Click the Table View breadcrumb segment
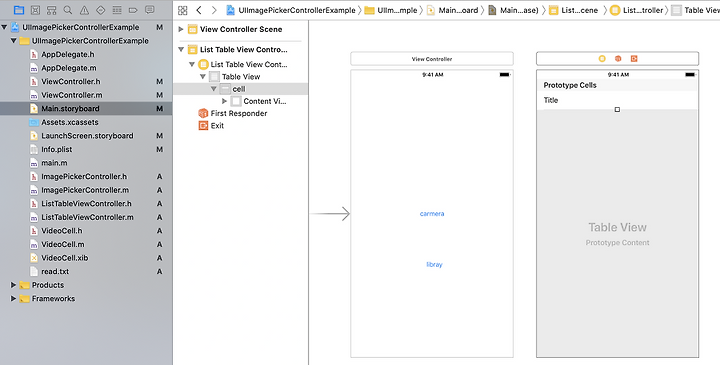 tap(695, 10)
